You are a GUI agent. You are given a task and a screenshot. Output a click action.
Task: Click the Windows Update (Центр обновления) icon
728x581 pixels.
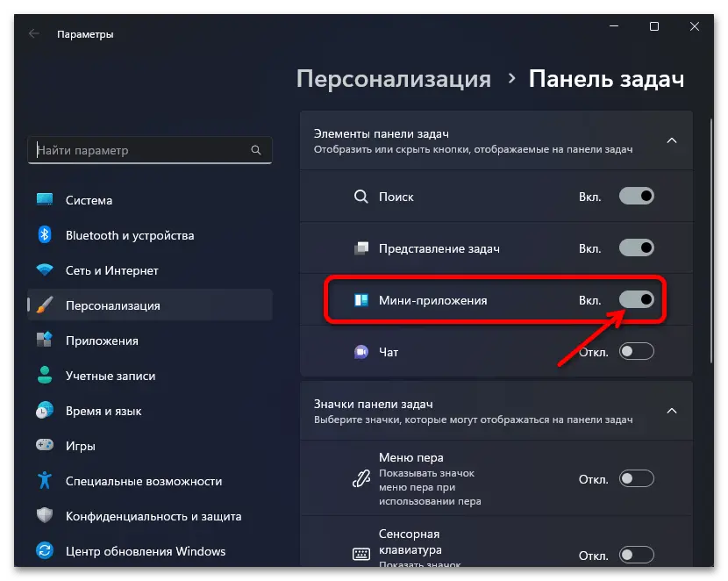point(45,551)
